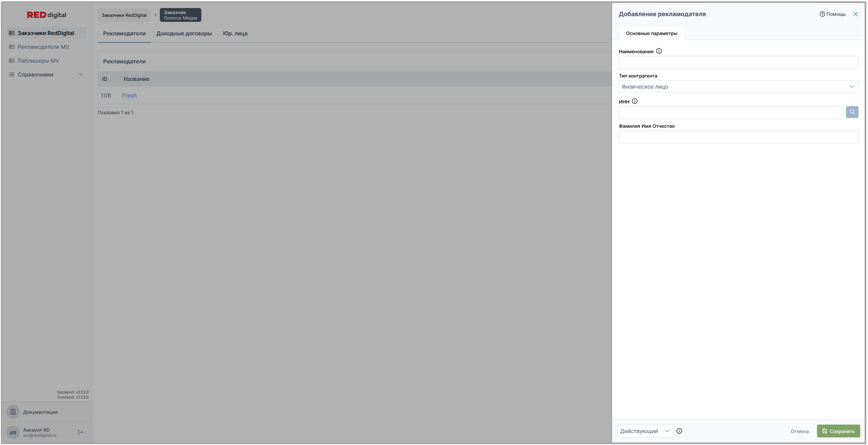This screenshot has height=445, width=868.
Task: Click the Наименование input field
Action: [738, 63]
